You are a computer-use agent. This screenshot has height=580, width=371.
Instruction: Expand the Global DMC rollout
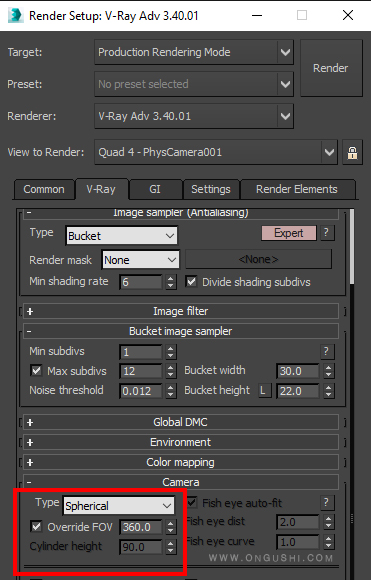[x=181, y=422]
